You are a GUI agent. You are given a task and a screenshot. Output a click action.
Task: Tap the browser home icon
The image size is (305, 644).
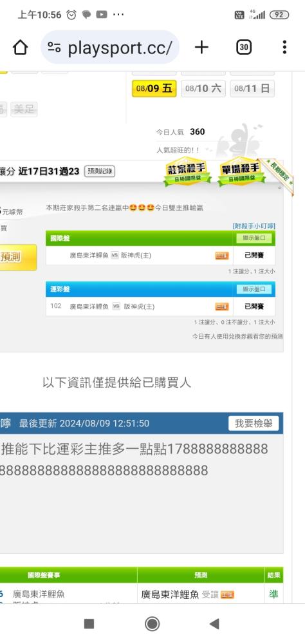pyautogui.click(x=20, y=48)
